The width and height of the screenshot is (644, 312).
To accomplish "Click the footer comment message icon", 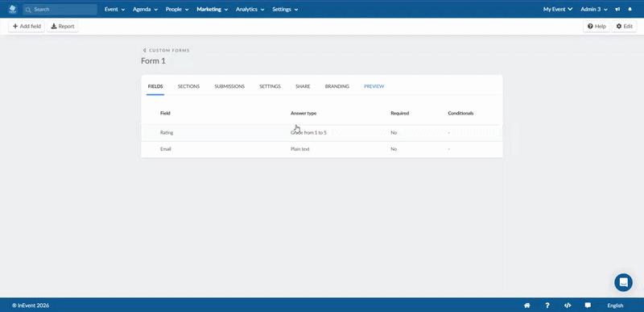I will (x=588, y=306).
